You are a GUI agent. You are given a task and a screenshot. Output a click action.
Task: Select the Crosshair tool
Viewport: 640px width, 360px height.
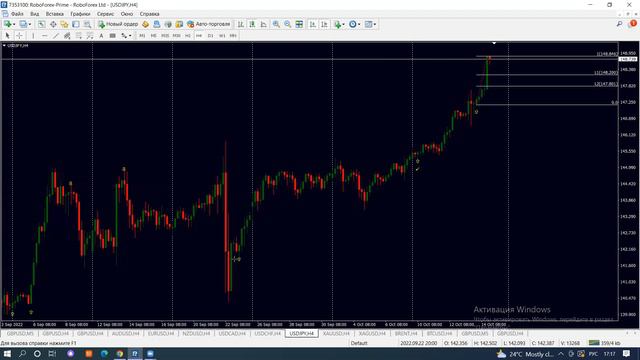pyautogui.click(x=19, y=36)
